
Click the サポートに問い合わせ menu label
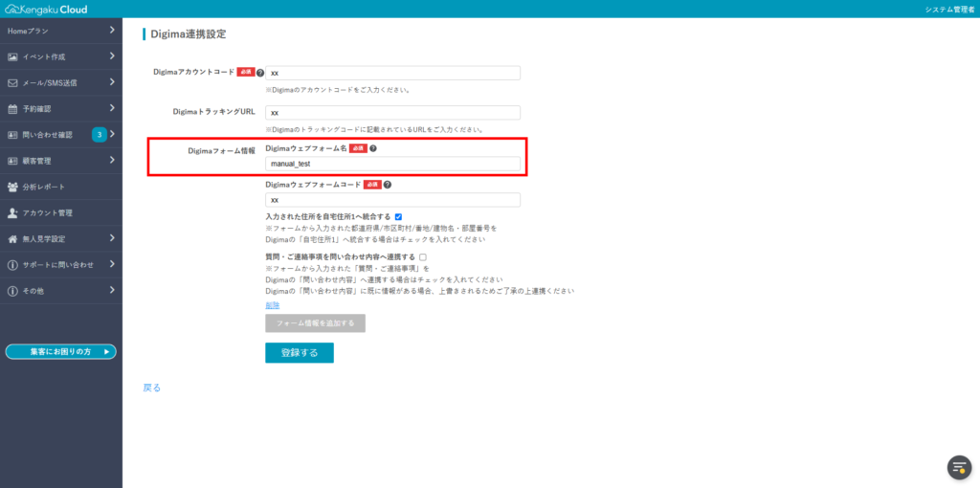(x=58, y=265)
